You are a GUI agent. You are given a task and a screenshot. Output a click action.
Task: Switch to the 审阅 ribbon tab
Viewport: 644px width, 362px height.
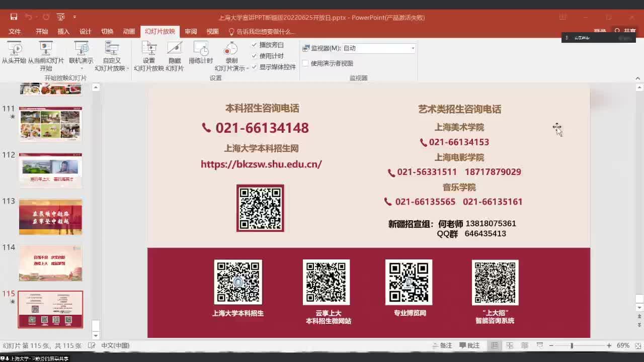click(x=191, y=31)
